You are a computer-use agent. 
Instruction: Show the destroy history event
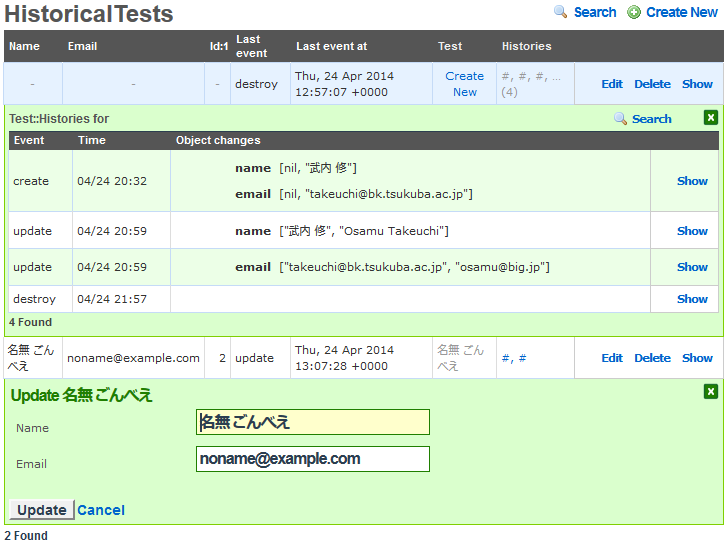(692, 299)
